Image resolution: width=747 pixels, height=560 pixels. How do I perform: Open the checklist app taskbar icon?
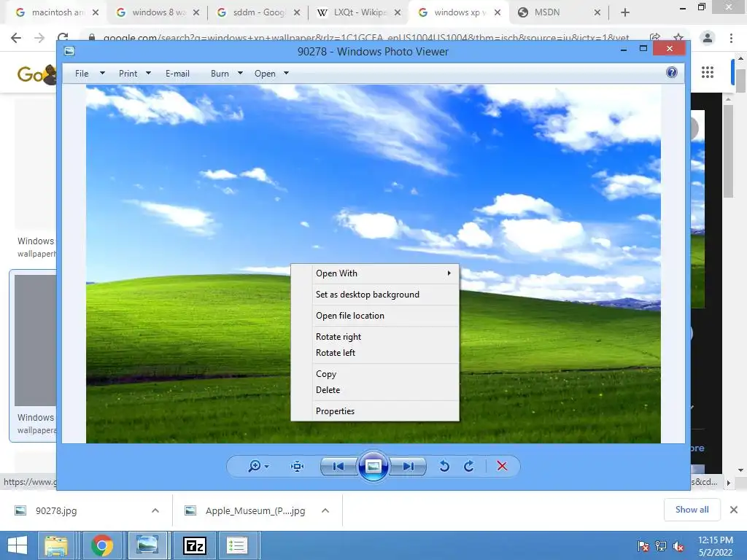[x=237, y=545]
